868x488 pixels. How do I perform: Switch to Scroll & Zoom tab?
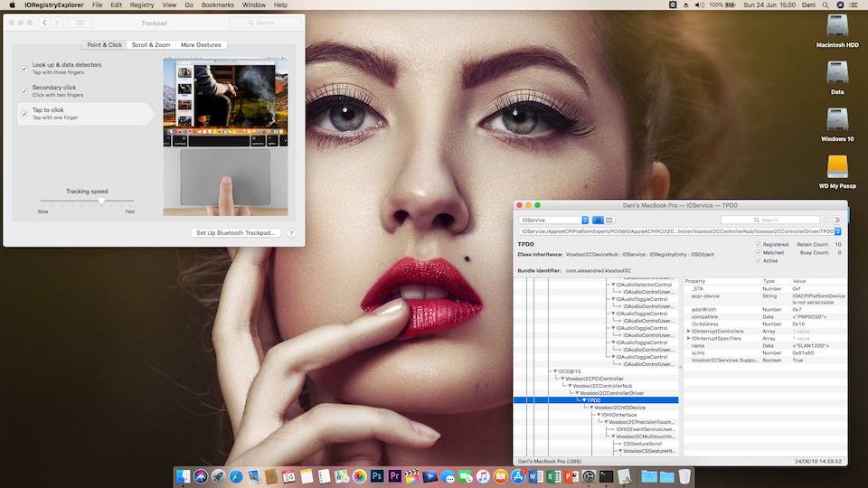click(151, 45)
